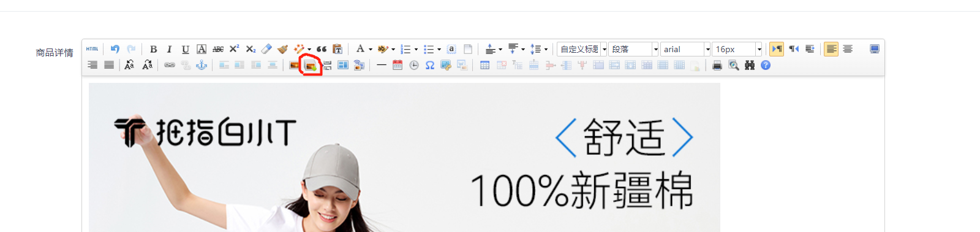Image resolution: width=980 pixels, height=232 pixels.
Task: Toggle bold formatting
Action: (154, 49)
